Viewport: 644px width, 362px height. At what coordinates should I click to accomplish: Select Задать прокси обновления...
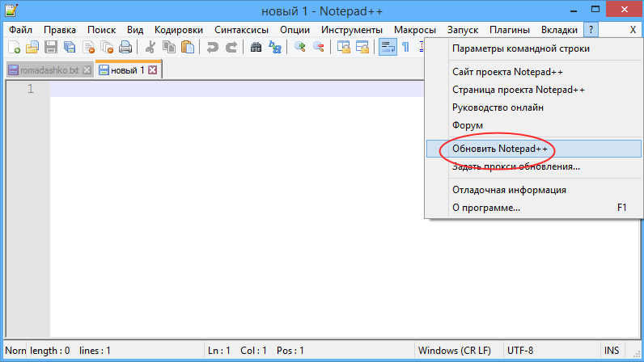click(x=534, y=166)
